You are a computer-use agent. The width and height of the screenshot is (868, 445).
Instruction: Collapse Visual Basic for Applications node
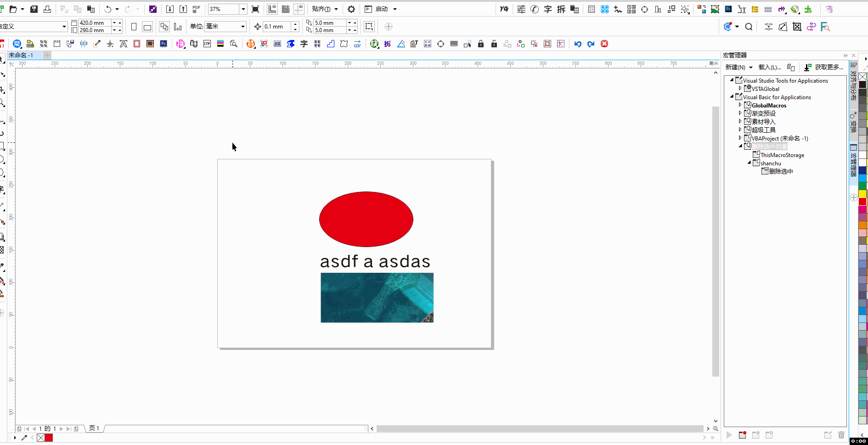coord(732,97)
